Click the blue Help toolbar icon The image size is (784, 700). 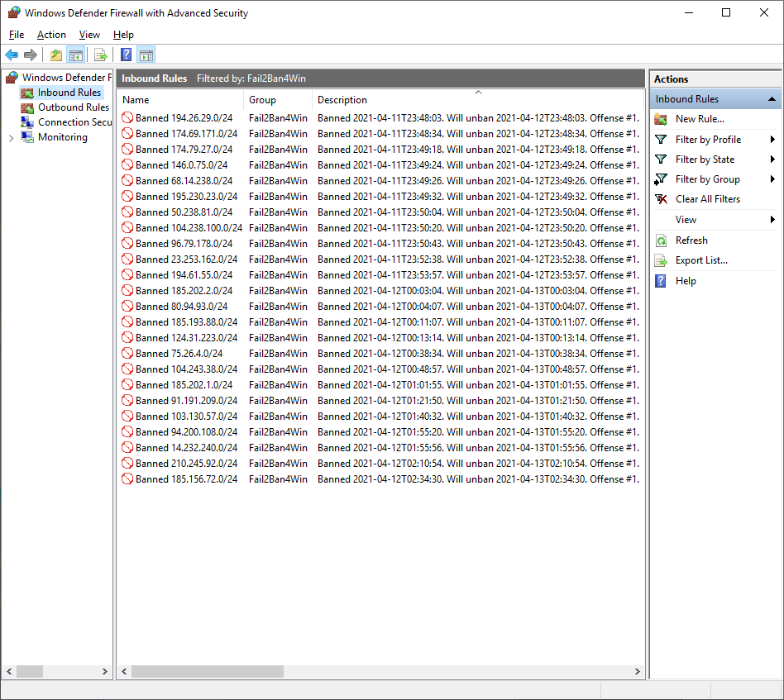click(127, 55)
